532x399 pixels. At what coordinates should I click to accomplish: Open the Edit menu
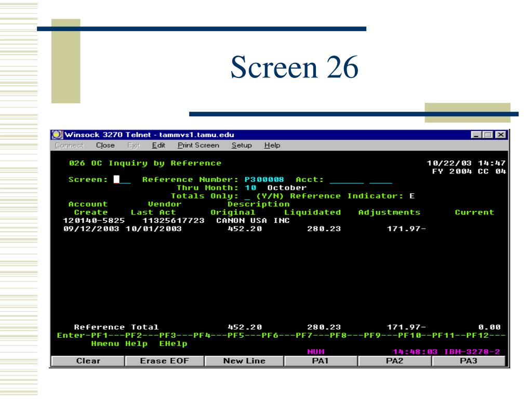click(x=158, y=145)
